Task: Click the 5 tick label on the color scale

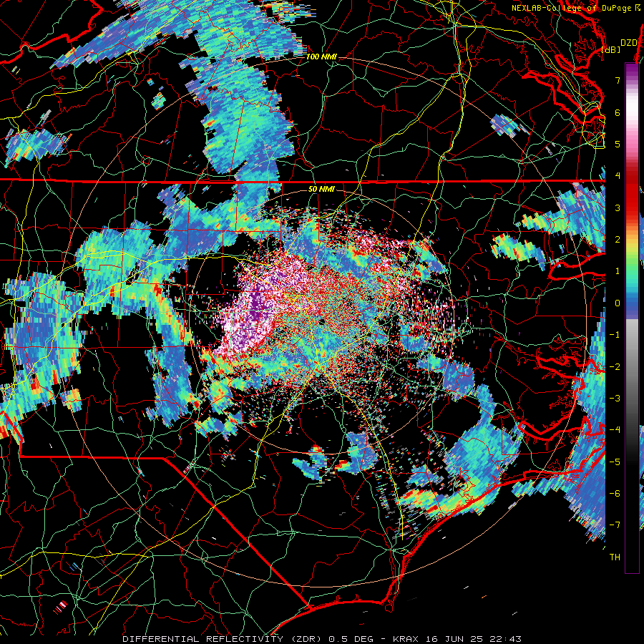Action: [618, 144]
